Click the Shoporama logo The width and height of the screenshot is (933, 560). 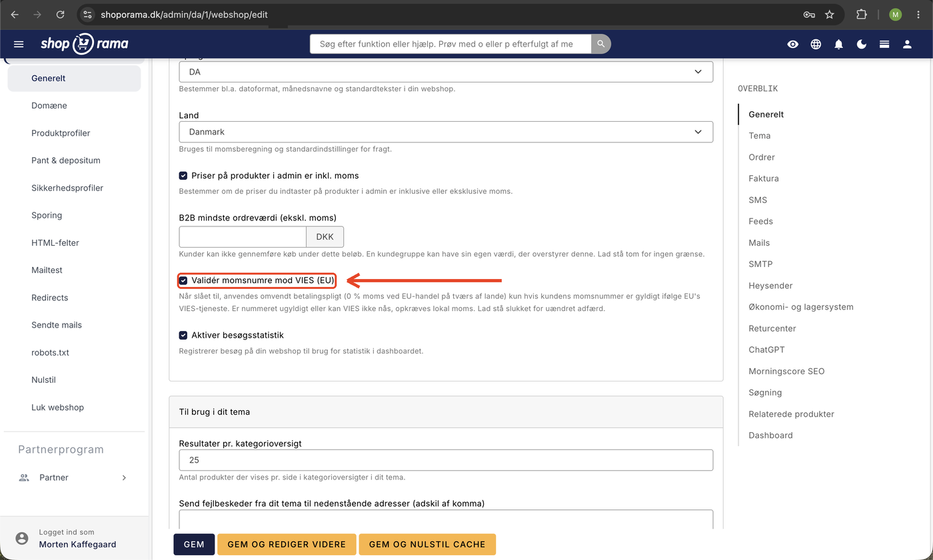click(84, 44)
